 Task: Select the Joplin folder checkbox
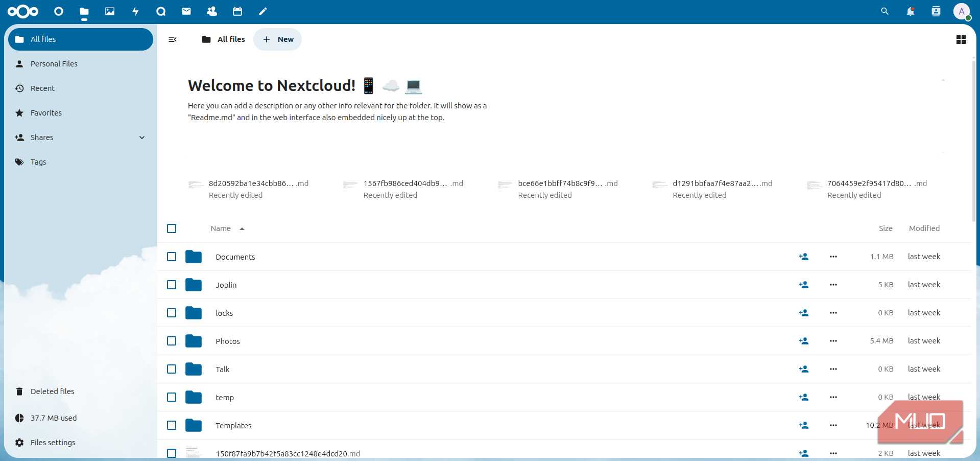pos(172,285)
